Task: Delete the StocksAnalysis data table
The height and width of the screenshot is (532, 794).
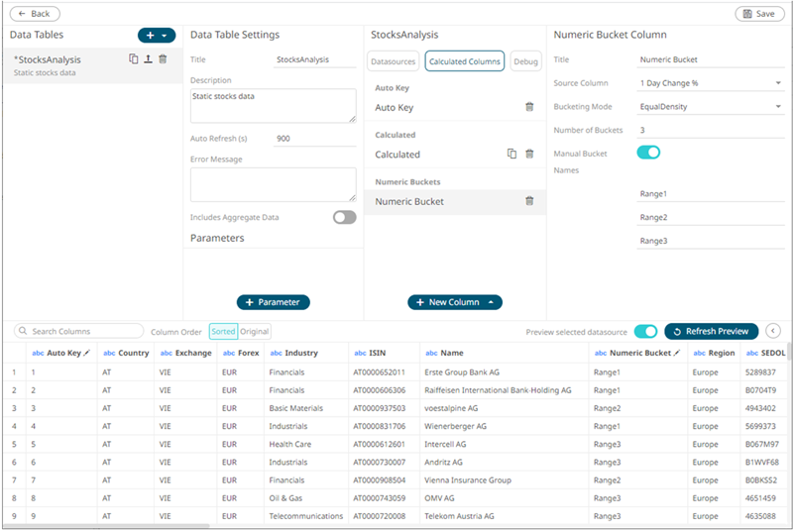Action: point(163,59)
